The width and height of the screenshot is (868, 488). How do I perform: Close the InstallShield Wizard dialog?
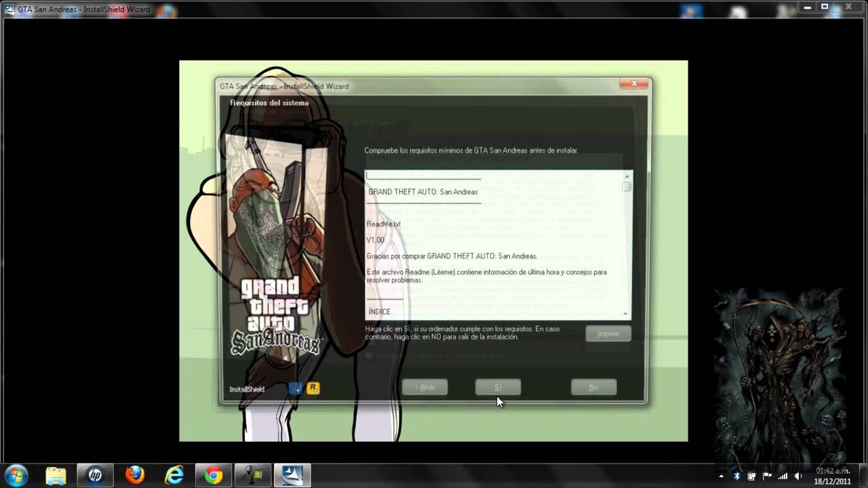(634, 83)
